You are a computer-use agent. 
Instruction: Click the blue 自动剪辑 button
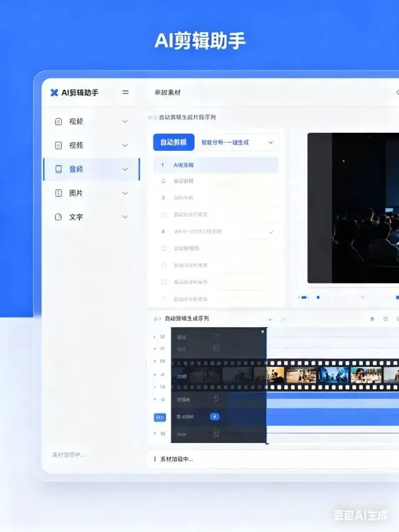pyautogui.click(x=173, y=142)
